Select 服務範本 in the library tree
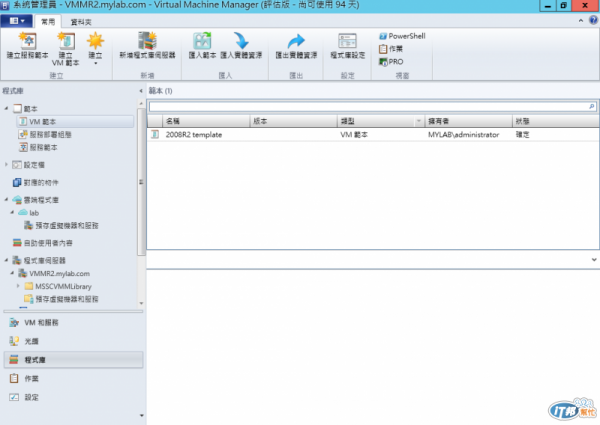Image resolution: width=600 pixels, height=425 pixels. [38, 147]
